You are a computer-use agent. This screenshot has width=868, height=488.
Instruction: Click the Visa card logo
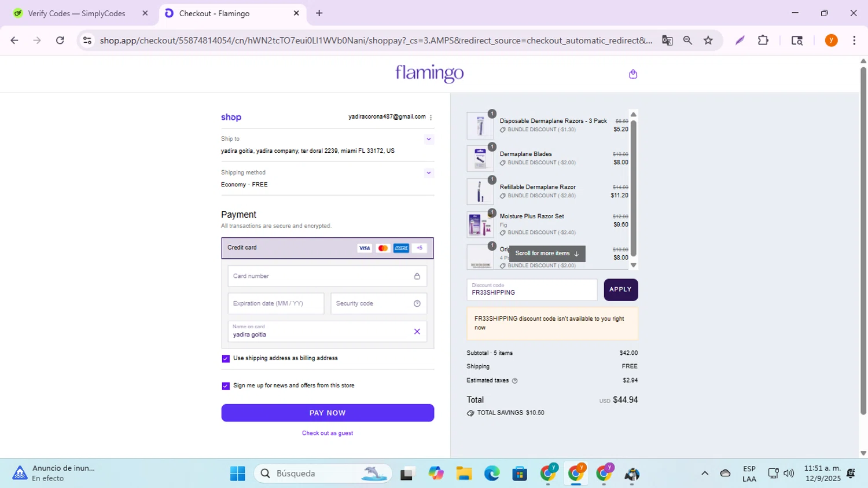(365, 248)
